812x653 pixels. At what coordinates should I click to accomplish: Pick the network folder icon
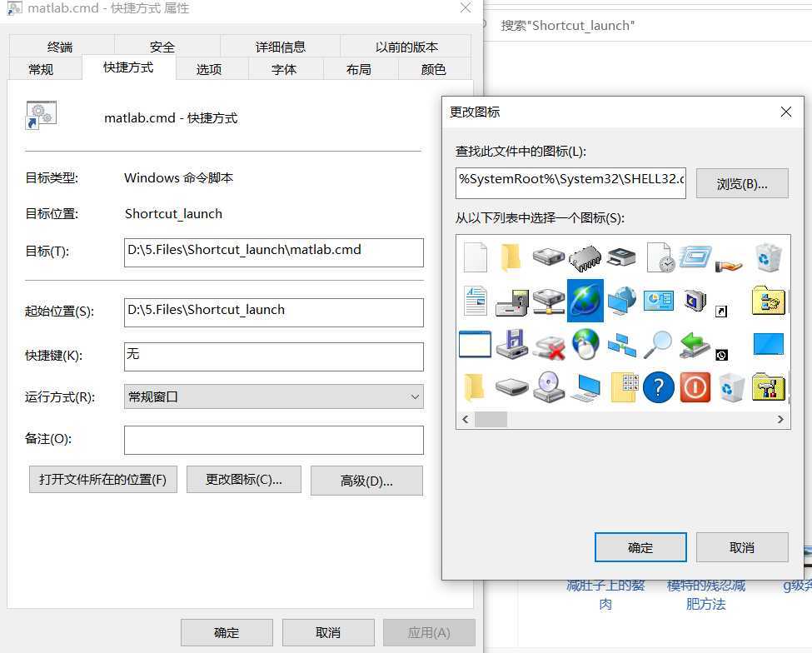769,301
